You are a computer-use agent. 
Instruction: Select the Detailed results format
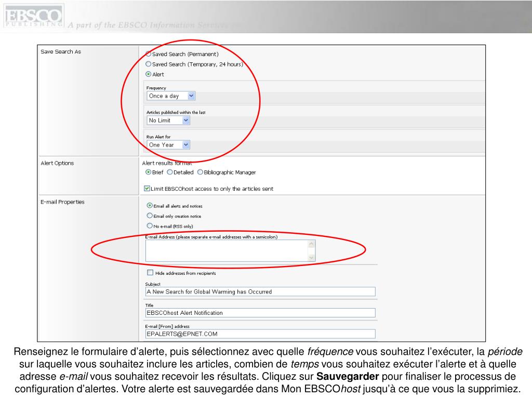coord(170,172)
